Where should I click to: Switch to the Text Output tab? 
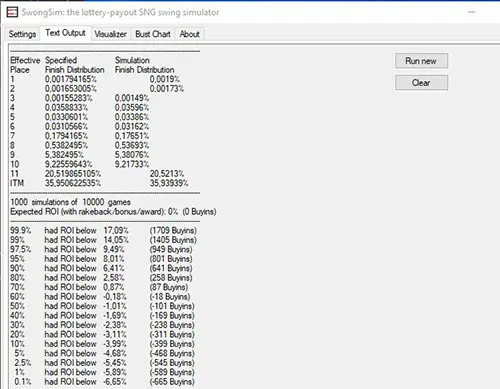65,33
